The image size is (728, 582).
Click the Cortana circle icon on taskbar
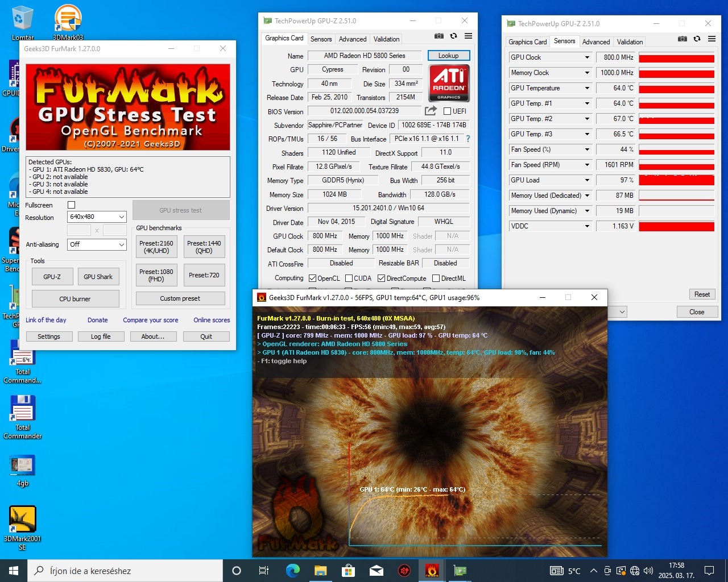[237, 571]
